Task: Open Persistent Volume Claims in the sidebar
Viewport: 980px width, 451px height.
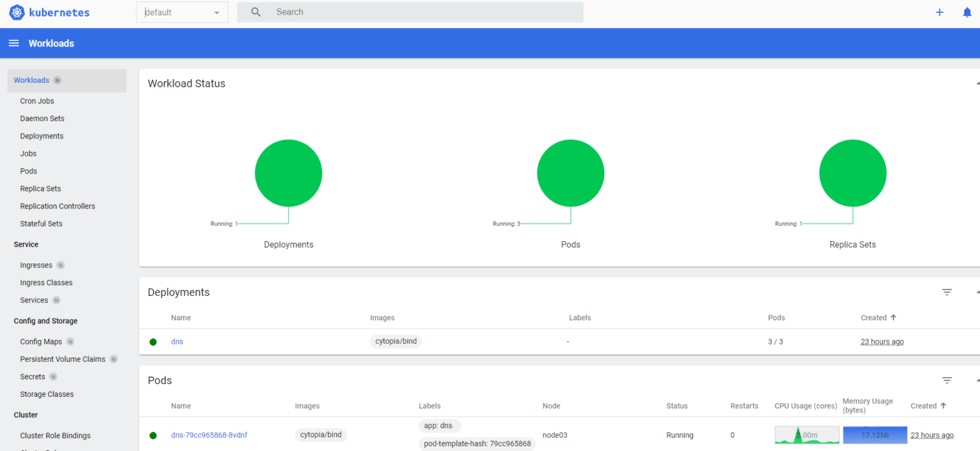Action: click(x=63, y=359)
